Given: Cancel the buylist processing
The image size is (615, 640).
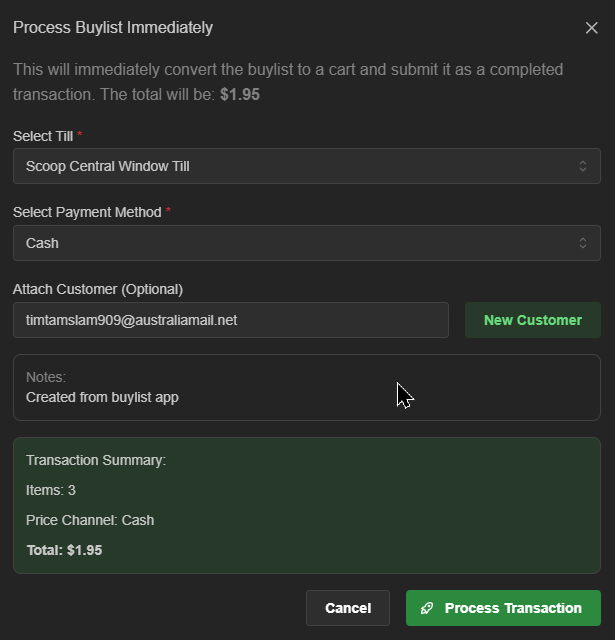Looking at the screenshot, I should (348, 608).
